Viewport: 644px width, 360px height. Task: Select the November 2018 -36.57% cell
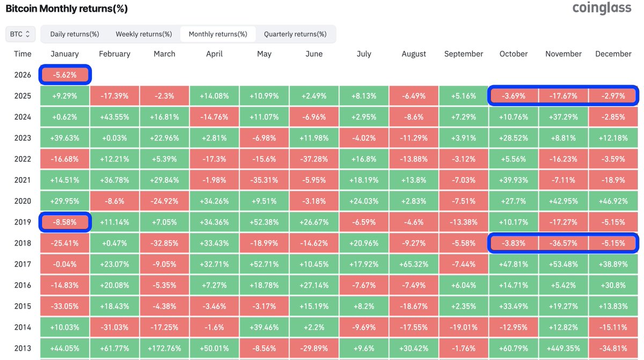[563, 243]
